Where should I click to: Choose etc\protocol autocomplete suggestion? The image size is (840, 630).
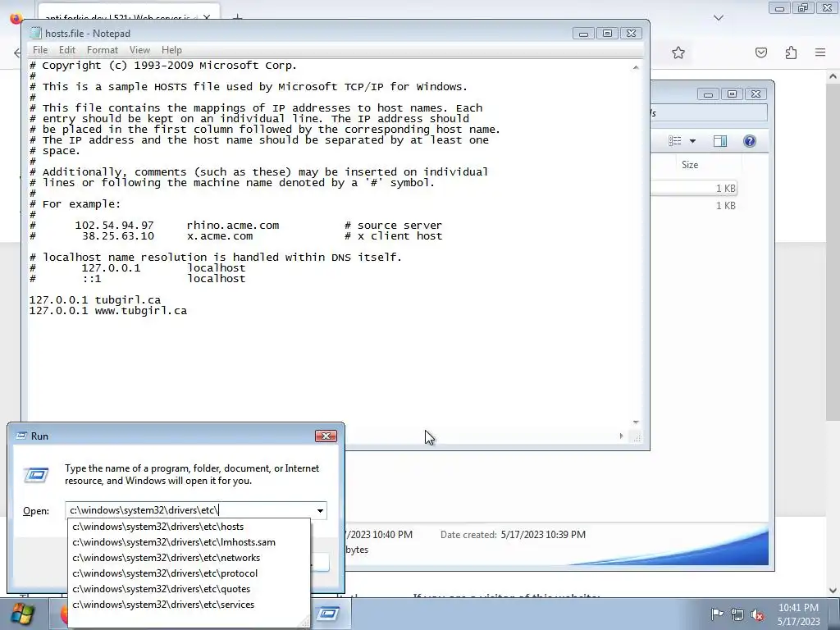click(189, 573)
